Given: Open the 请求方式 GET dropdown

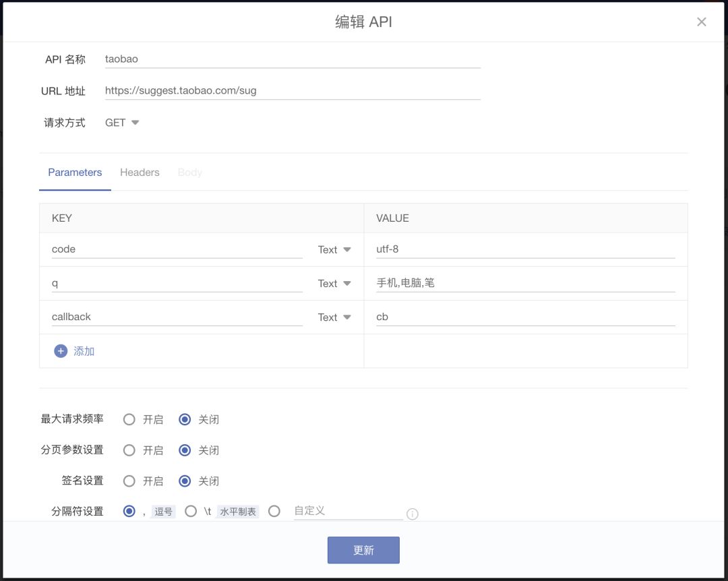Looking at the screenshot, I should coord(121,123).
